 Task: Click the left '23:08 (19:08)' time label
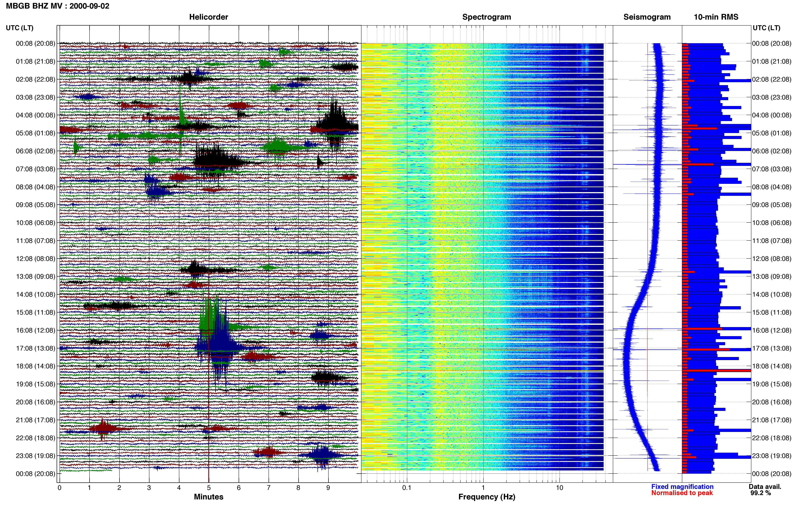point(35,456)
